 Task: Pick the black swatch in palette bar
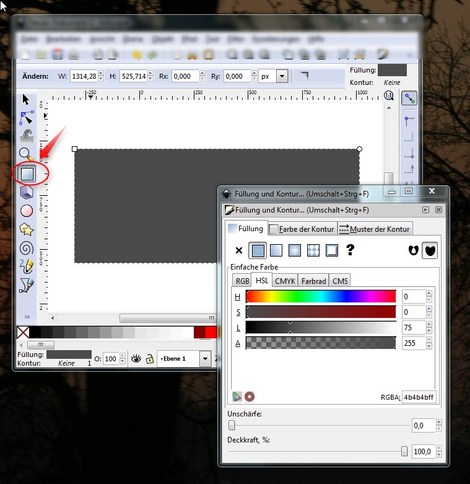[35, 332]
